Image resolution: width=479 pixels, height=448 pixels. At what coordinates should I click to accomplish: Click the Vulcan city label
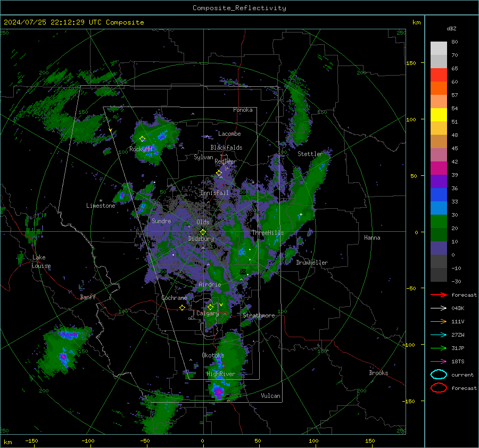(x=270, y=396)
